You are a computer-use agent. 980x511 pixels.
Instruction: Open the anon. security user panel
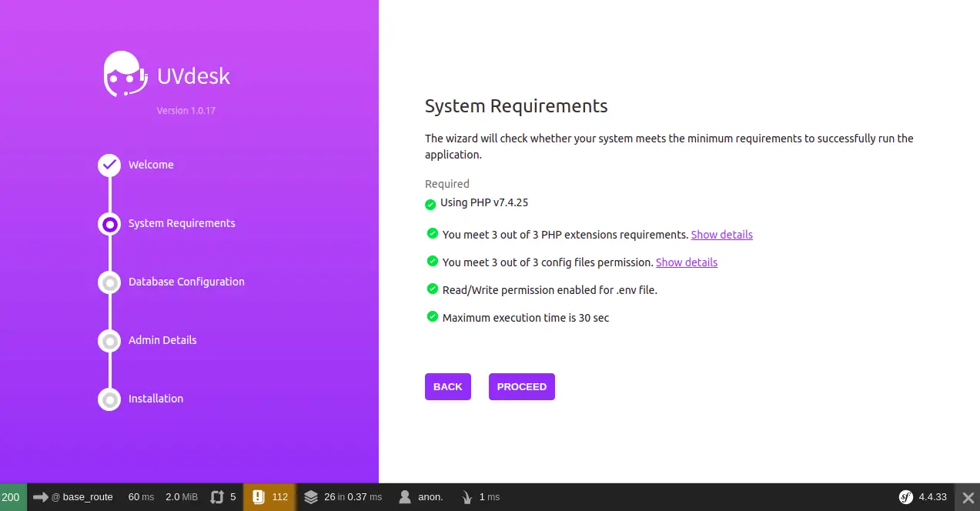[421, 497]
